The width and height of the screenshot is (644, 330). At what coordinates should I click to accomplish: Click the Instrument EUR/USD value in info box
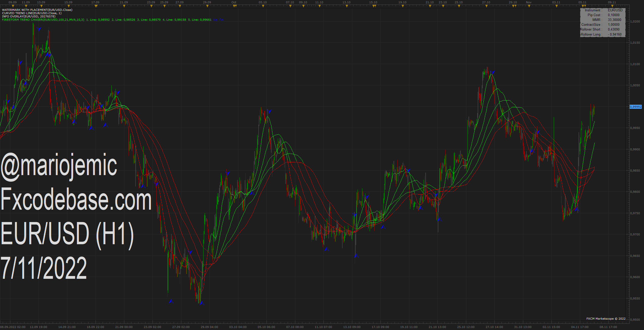(x=615, y=10)
